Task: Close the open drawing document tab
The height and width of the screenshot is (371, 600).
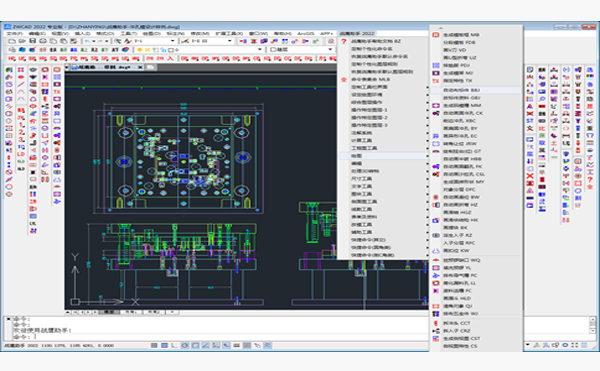Action: click(x=140, y=67)
